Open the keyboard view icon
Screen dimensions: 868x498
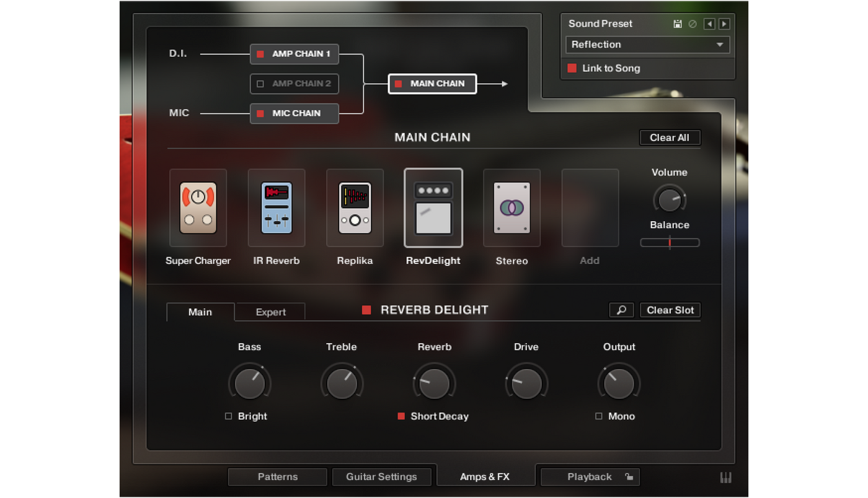point(725,478)
